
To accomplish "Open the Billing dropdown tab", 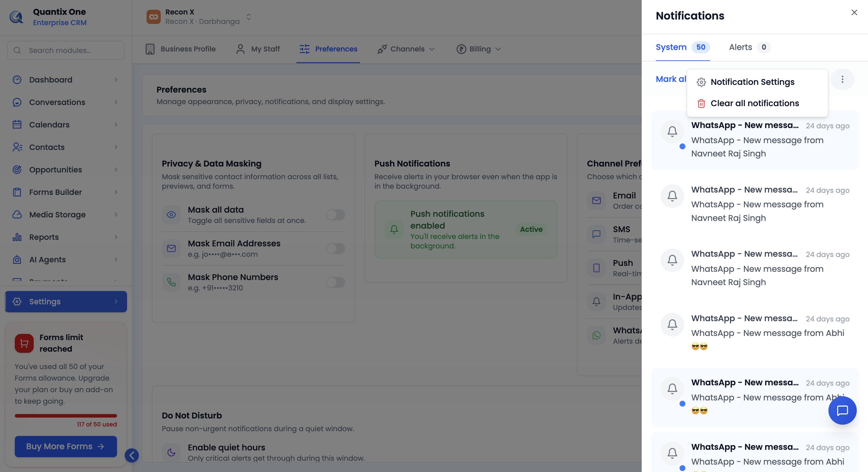I will click(x=479, y=49).
